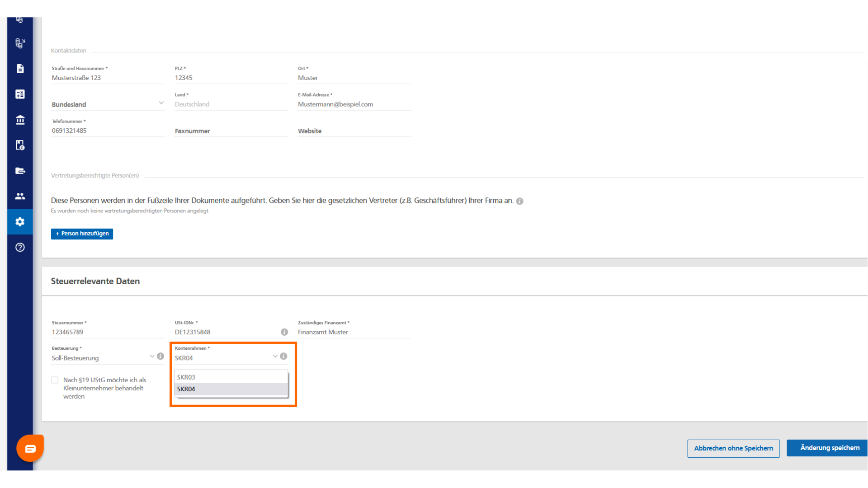Open the Besteuerung Soll-Besteuerung dropdown
This screenshot has width=868, height=488.
[103, 358]
